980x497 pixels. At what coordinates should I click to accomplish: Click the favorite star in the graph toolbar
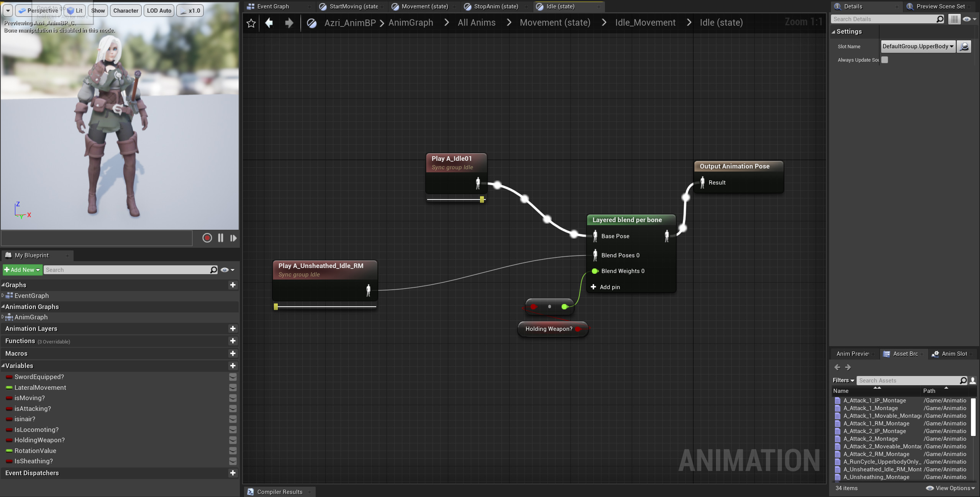(x=251, y=23)
